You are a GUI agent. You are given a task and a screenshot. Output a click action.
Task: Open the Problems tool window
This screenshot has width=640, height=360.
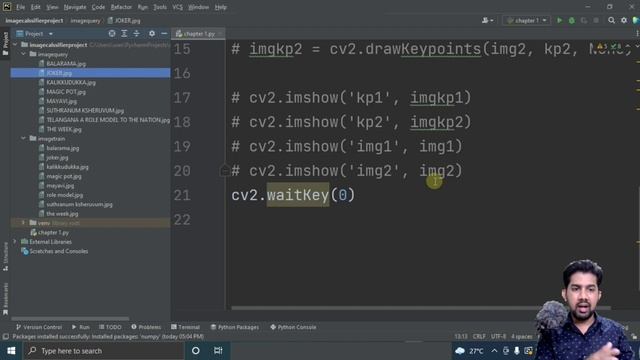pos(146,327)
